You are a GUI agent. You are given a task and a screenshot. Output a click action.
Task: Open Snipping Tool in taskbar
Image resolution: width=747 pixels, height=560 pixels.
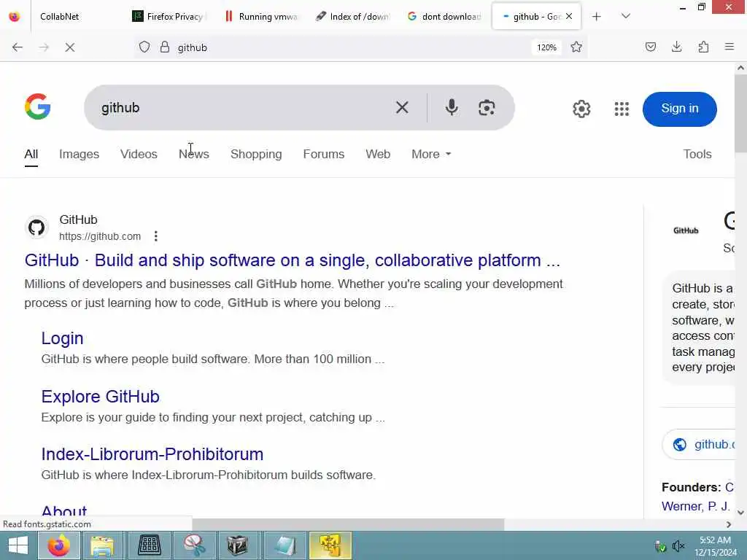click(x=195, y=545)
